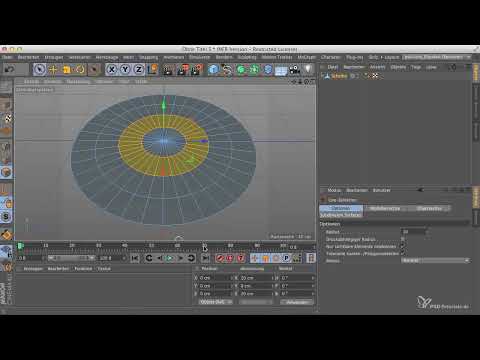
Task: Switch to the Subdivision Surface tab
Action: [341, 215]
